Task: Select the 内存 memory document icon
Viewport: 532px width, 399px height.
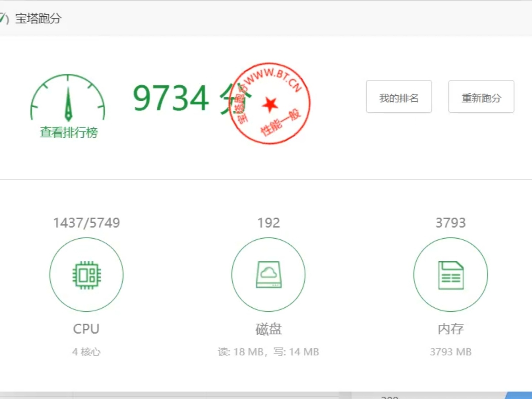Action: coord(451,275)
